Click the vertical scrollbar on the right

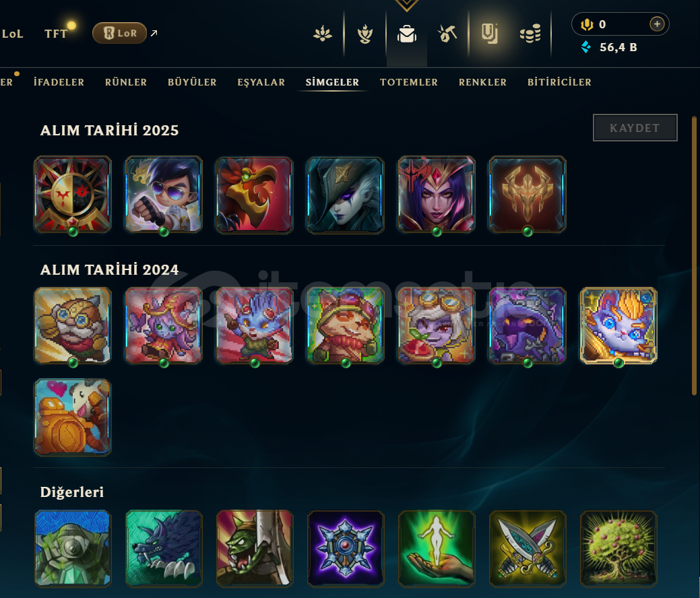694,256
